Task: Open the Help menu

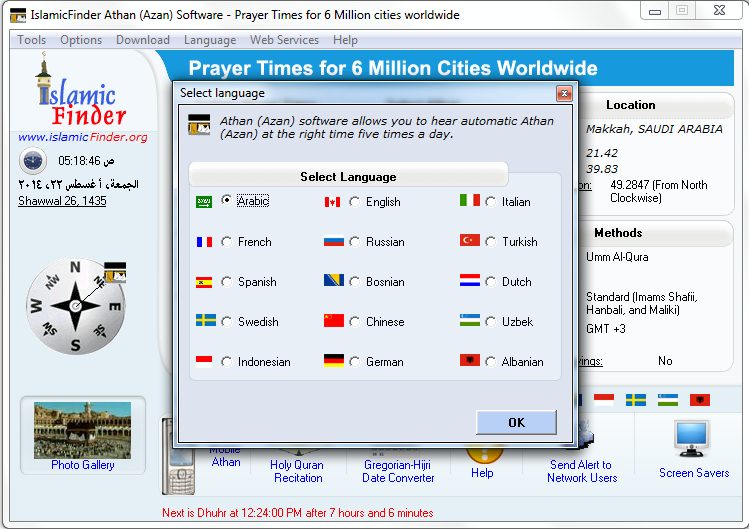Action: (345, 40)
